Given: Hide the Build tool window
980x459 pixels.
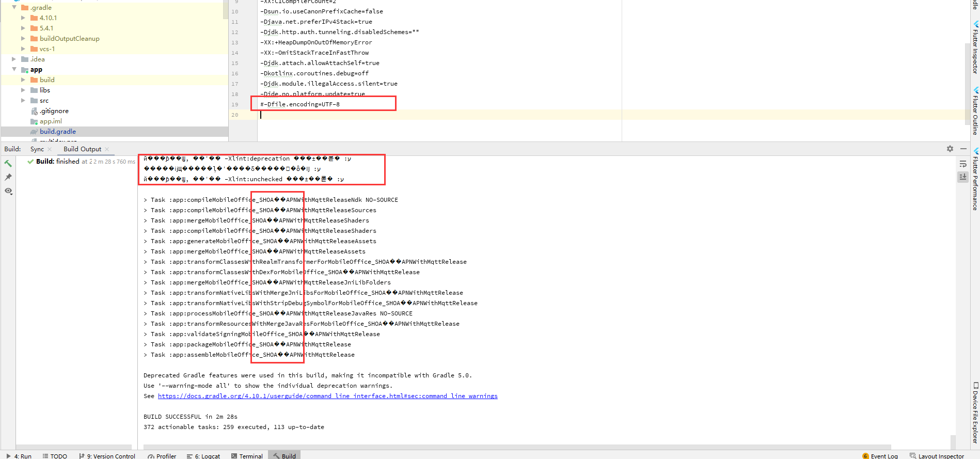Looking at the screenshot, I should 963,149.
